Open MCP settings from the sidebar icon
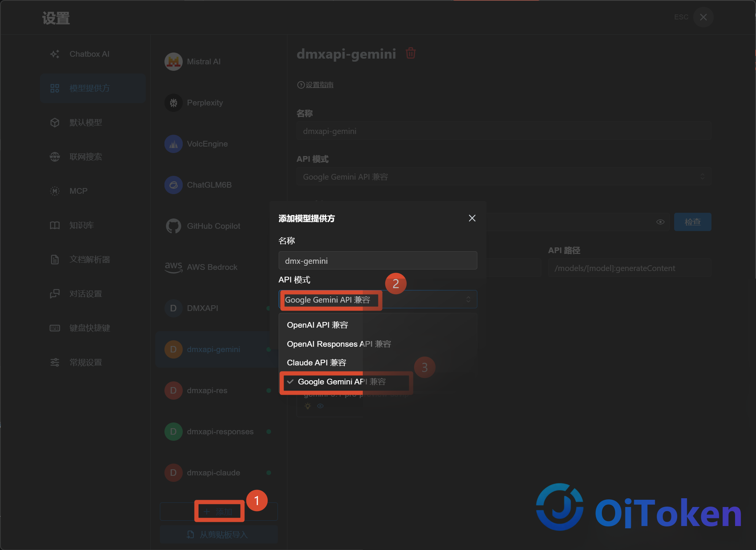This screenshot has width=756, height=550. coord(55,191)
